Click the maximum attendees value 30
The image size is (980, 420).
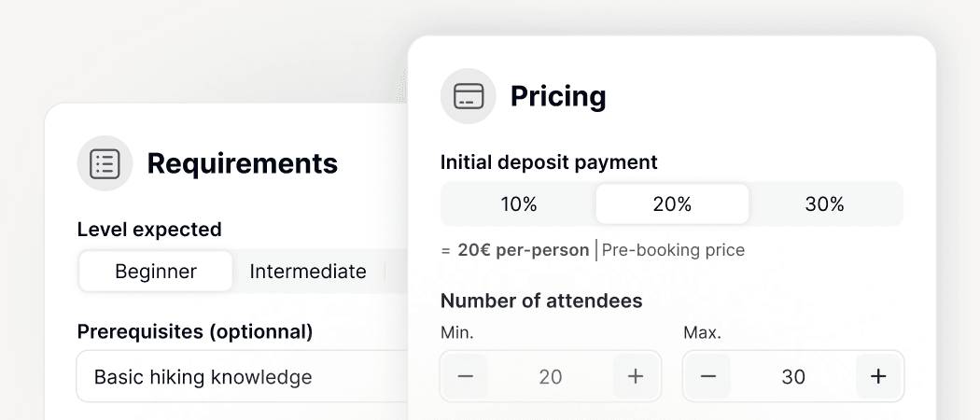click(x=793, y=377)
